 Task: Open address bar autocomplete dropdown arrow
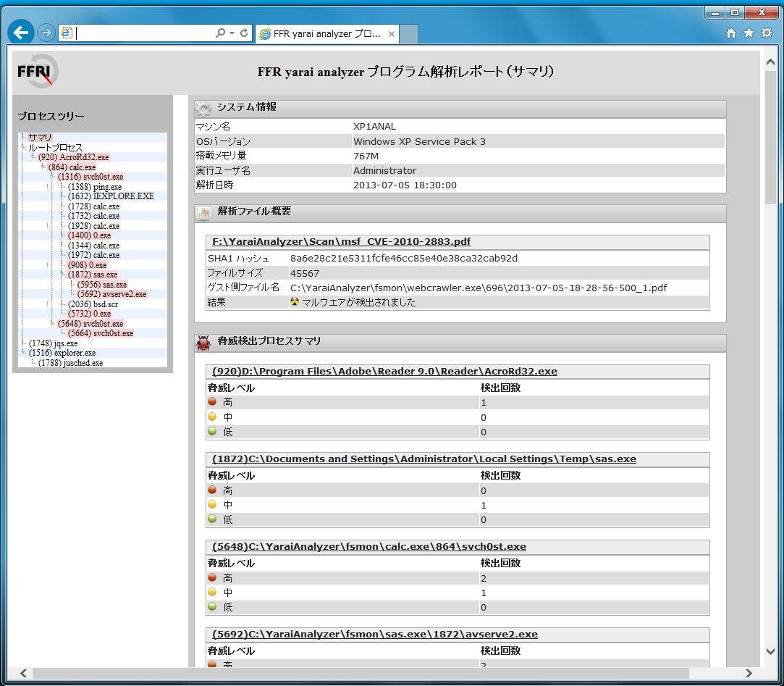[x=232, y=33]
